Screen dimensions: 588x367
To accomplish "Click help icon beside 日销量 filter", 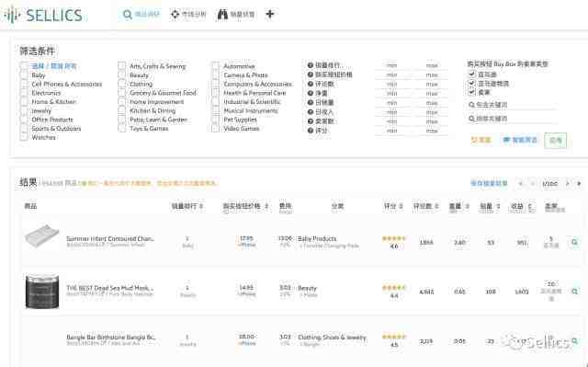I will pos(311,102).
